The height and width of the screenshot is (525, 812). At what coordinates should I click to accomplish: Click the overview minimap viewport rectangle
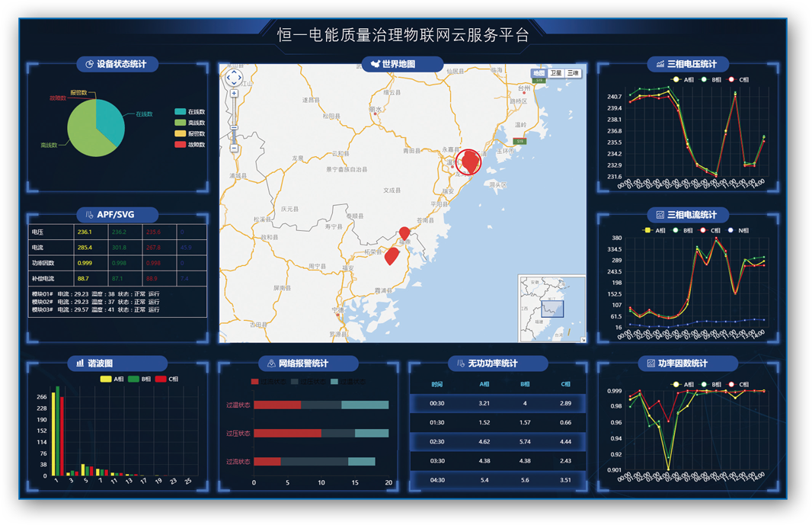point(552,309)
